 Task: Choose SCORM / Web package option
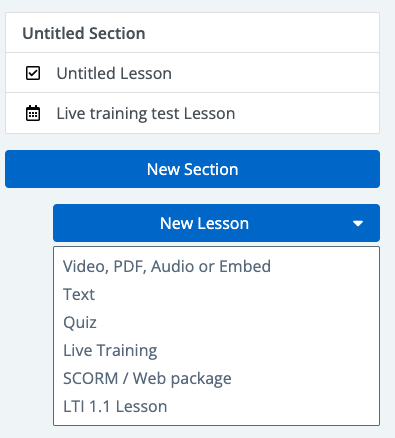(147, 378)
